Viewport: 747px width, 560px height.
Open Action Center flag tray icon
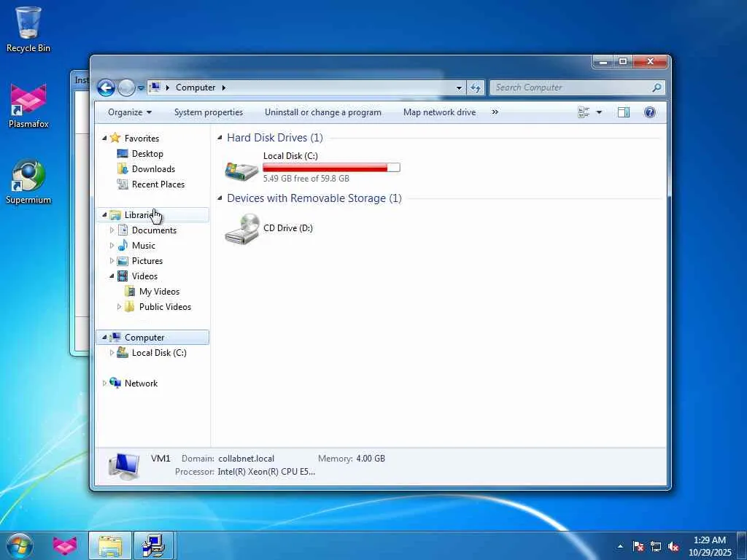tap(638, 546)
